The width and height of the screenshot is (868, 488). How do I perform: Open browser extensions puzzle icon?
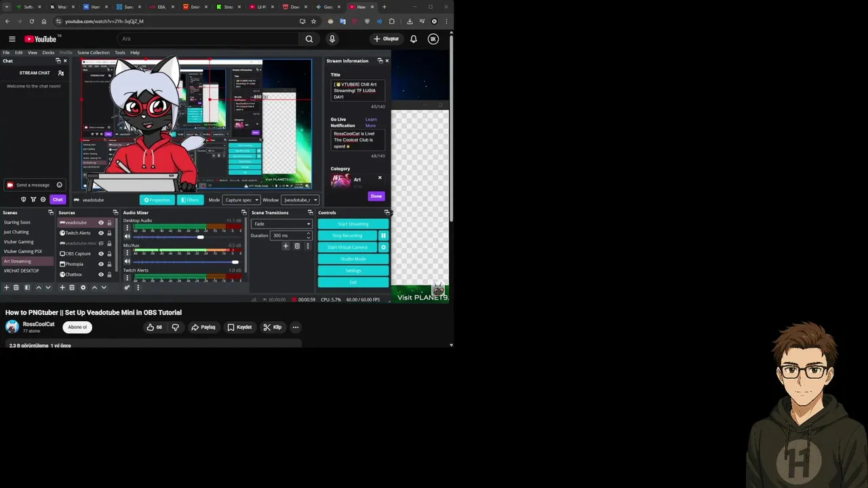tap(391, 21)
